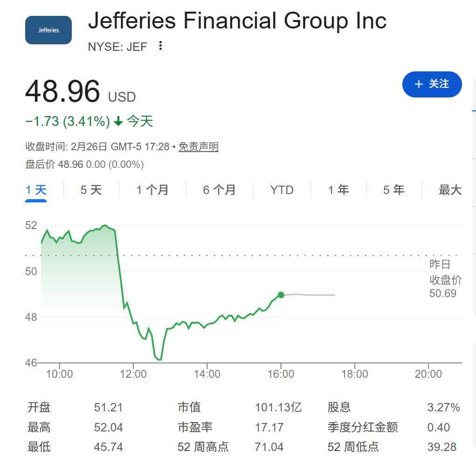Click the Jefferies company logo
Viewport: 476px width, 465px height.
[48, 29]
